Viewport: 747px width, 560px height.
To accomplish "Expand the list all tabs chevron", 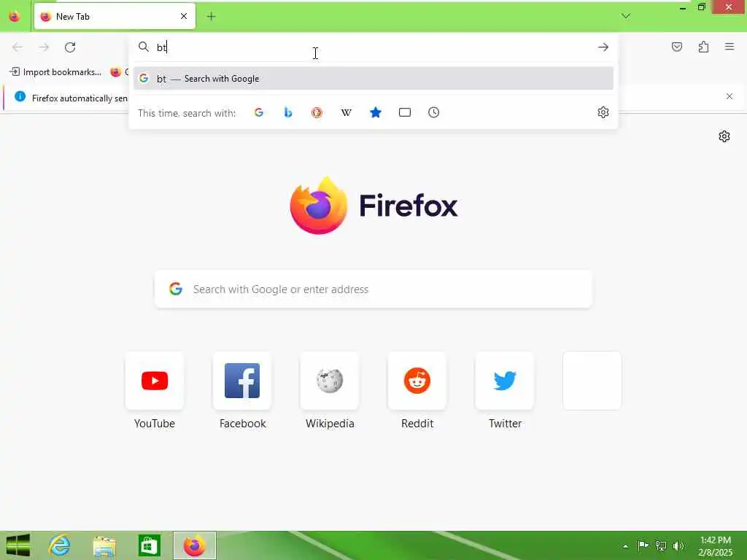I will click(625, 16).
